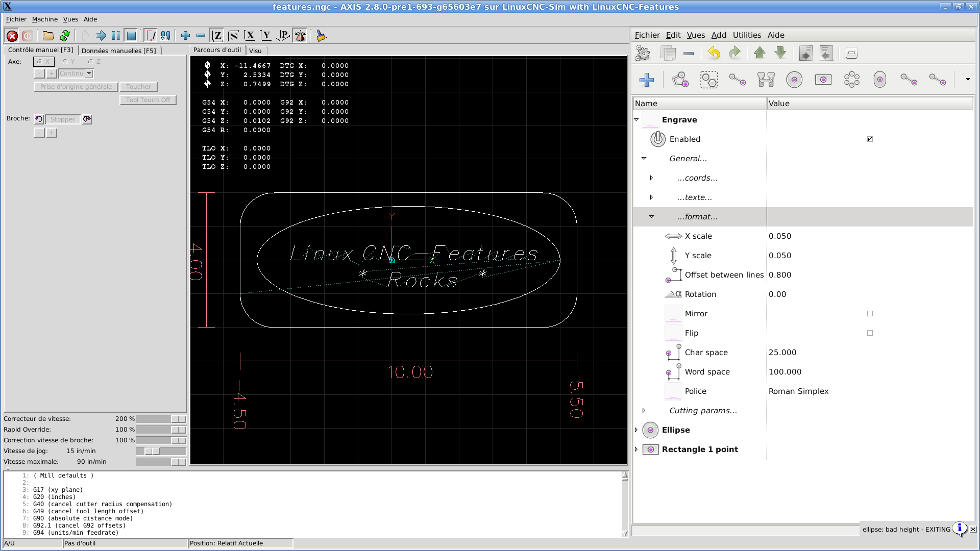Add circle feature from toolbar
980x551 pixels.
click(x=794, y=80)
